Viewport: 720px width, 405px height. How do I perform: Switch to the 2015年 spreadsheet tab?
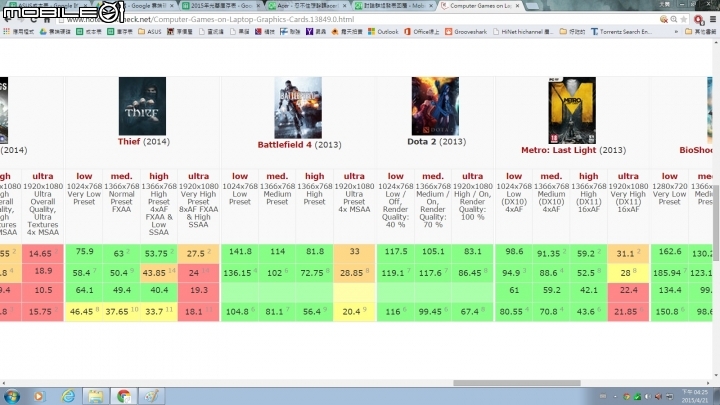point(221,6)
